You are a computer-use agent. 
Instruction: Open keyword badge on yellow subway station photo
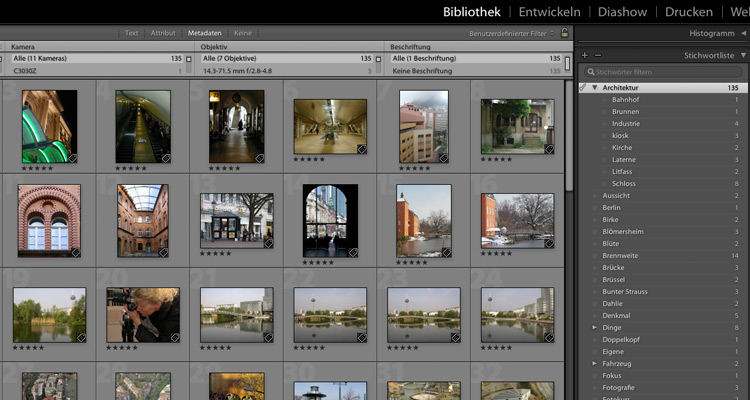[x=362, y=149]
